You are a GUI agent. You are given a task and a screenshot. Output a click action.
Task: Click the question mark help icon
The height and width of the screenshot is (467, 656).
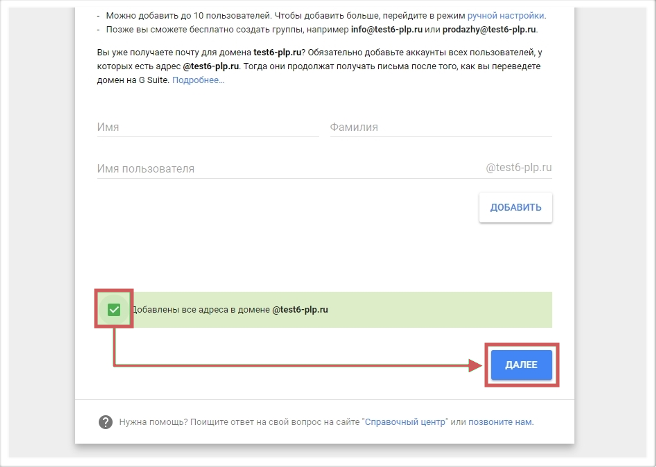pyautogui.click(x=105, y=422)
